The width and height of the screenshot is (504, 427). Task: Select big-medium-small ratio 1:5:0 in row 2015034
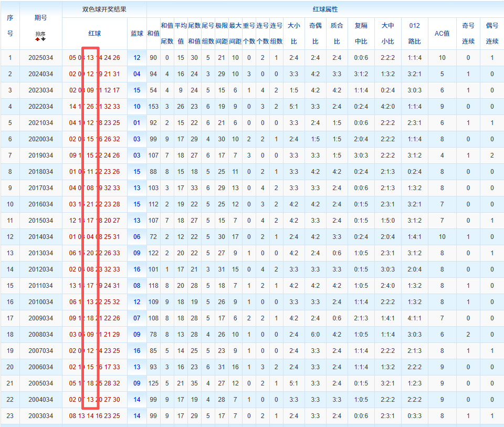click(387, 221)
